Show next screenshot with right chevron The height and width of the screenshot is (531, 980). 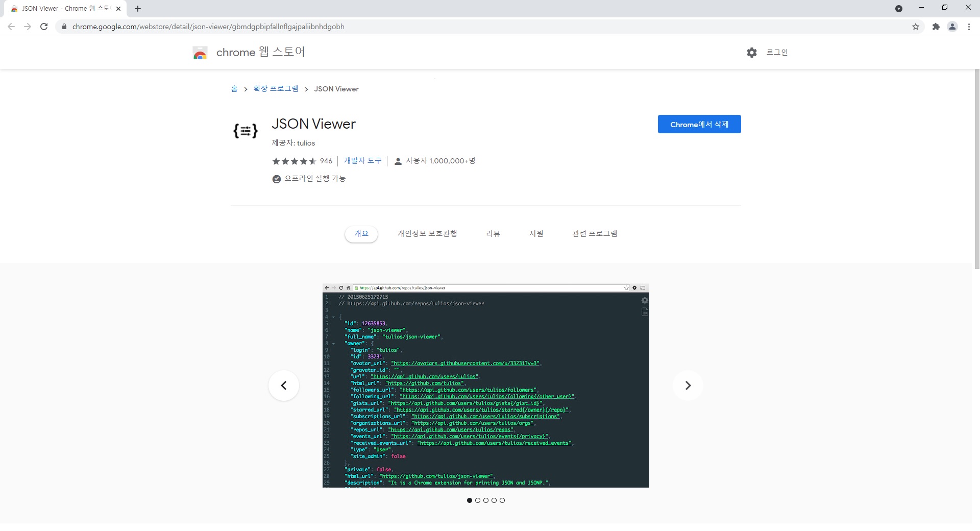(x=688, y=385)
